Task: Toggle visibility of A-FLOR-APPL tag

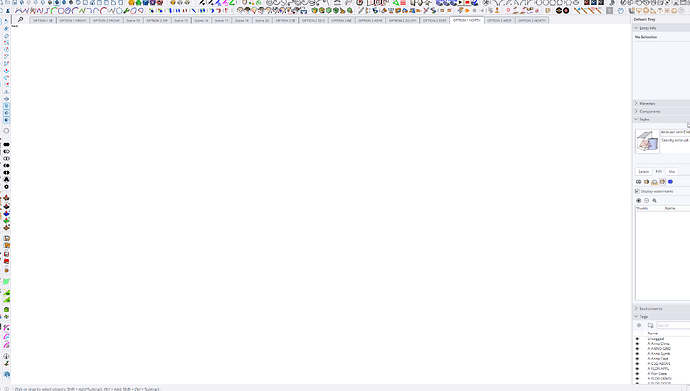Action: (x=637, y=369)
